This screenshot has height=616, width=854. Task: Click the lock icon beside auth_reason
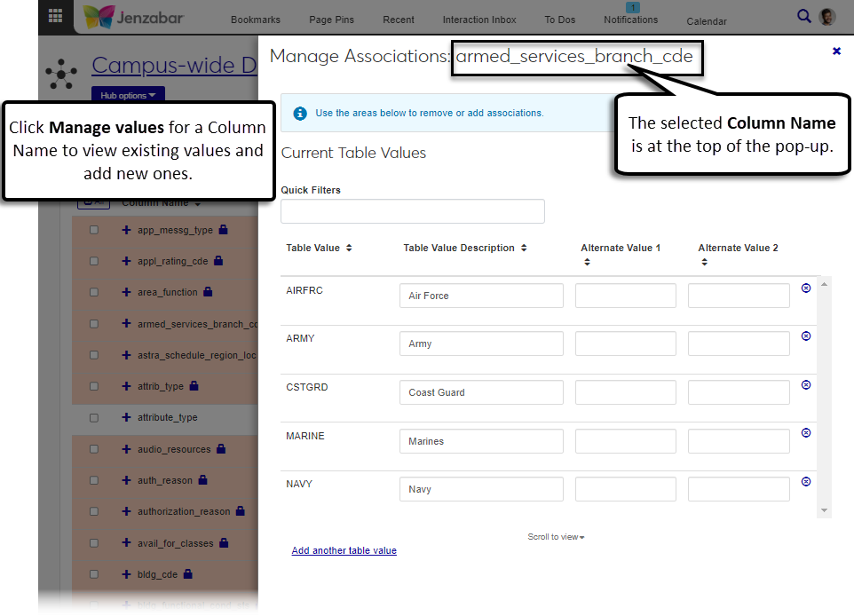click(x=202, y=479)
